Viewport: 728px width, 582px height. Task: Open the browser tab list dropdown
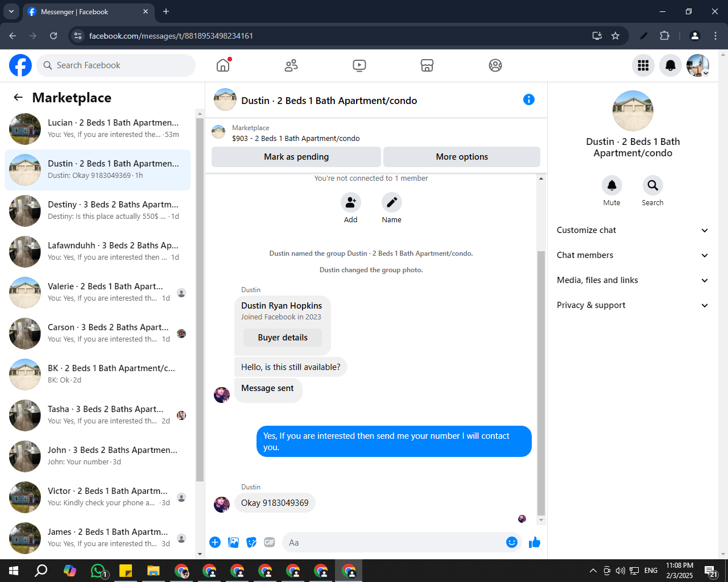(11, 11)
